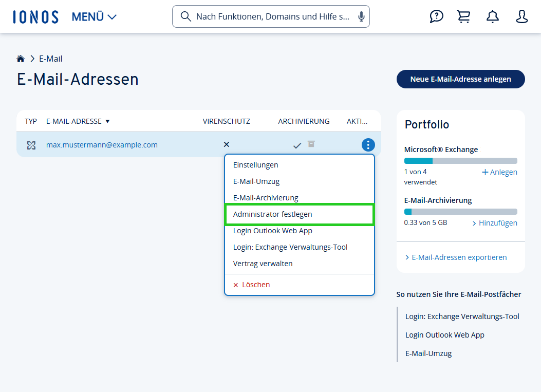The width and height of the screenshot is (541, 392).
Task: Click the archive box icon in the row
Action: pyautogui.click(x=311, y=144)
